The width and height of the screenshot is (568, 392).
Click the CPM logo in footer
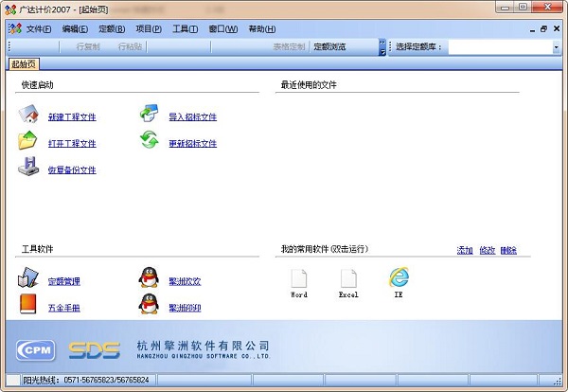pyautogui.click(x=36, y=350)
